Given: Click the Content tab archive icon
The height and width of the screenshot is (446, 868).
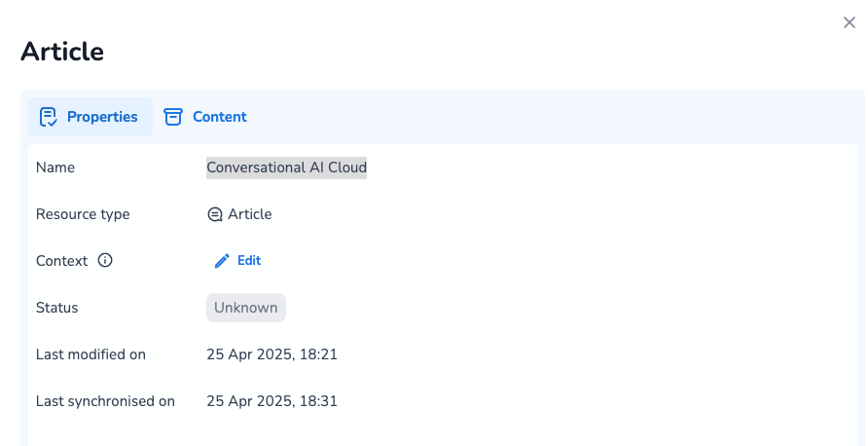Looking at the screenshot, I should pos(173,117).
